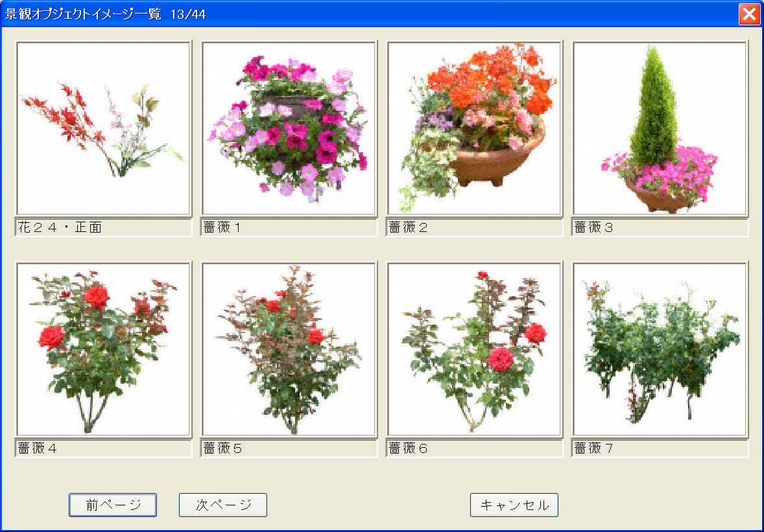This screenshot has width=764, height=532.
Task: Go to next page with 次ページ
Action: point(223,505)
